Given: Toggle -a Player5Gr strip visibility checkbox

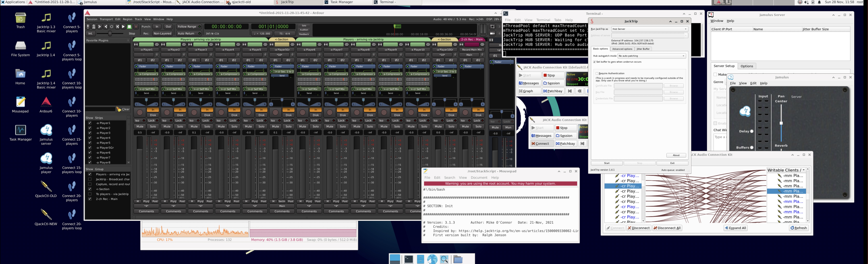Looking at the screenshot, I should coord(90,148).
